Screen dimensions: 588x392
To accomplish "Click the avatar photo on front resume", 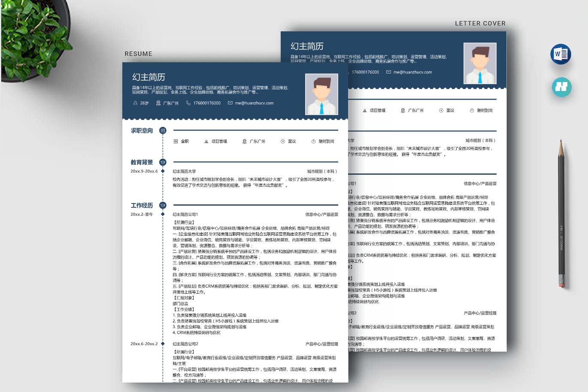I will 321,94.
